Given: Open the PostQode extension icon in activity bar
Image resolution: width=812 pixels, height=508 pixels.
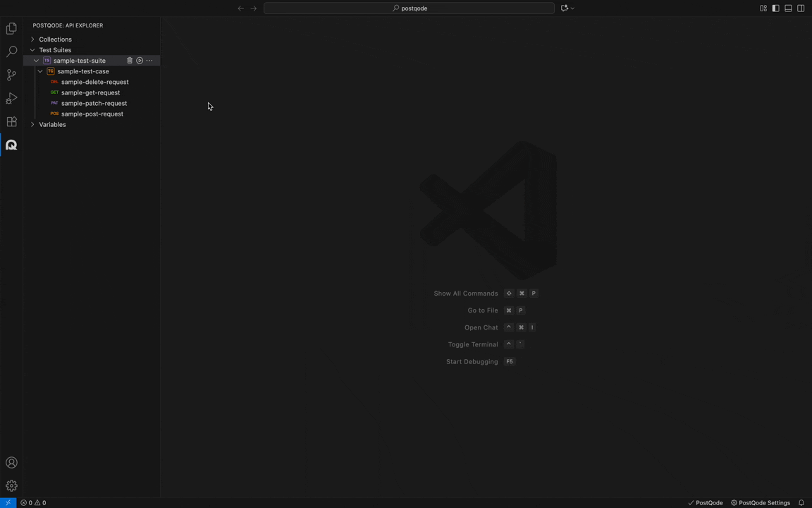Looking at the screenshot, I should coord(11,145).
